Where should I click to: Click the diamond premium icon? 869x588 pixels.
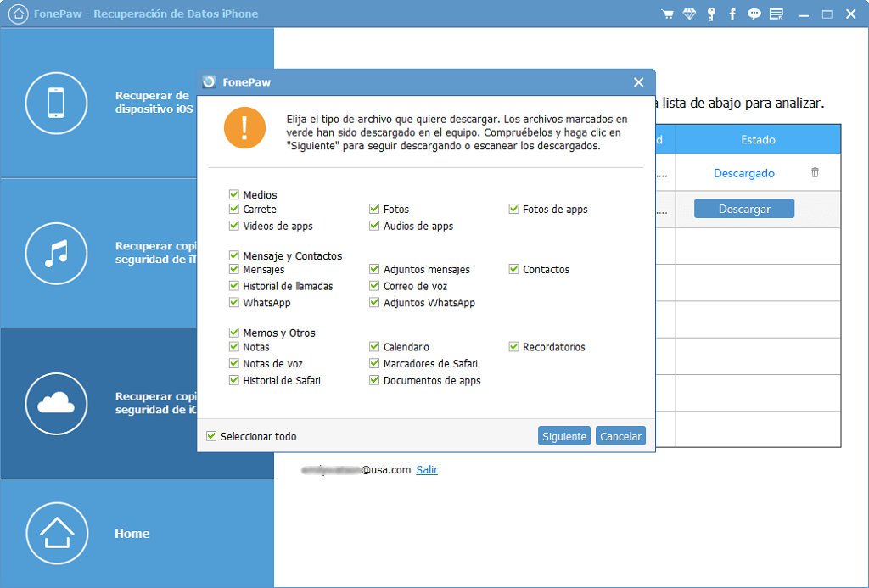point(689,14)
